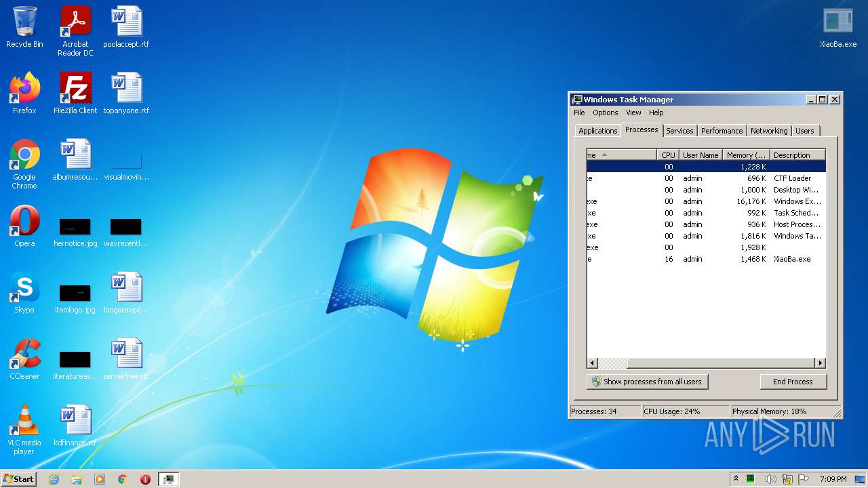Select the wayrecentl... desktop file
Viewport: 868px width, 488px height.
126,232
